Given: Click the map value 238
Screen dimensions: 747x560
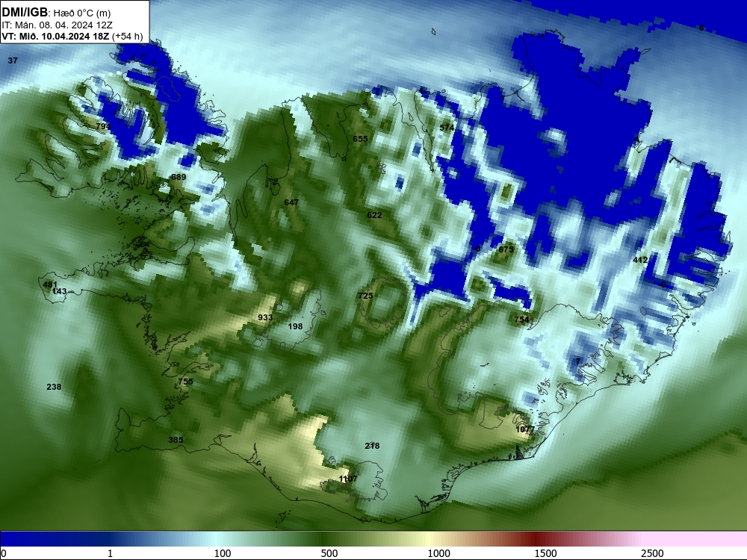Looking at the screenshot, I should (x=54, y=387).
